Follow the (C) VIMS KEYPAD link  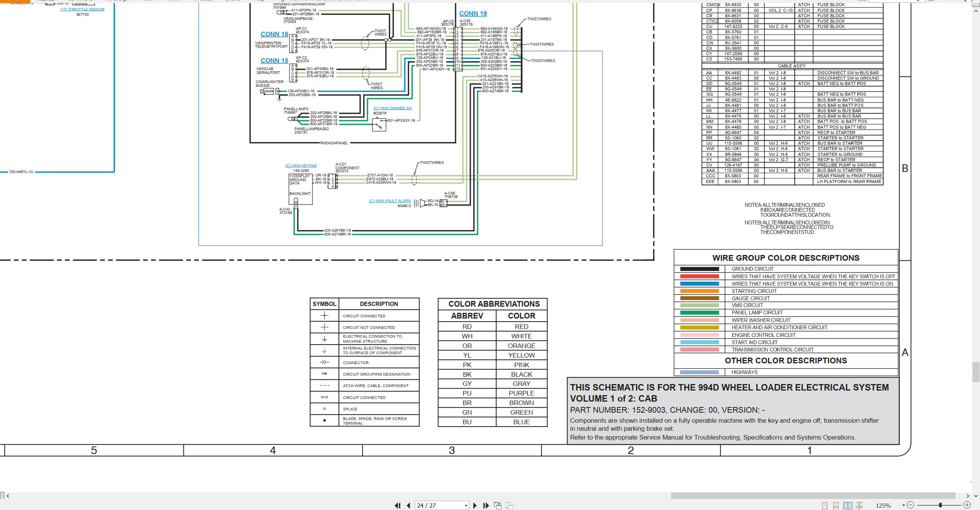coord(301,165)
